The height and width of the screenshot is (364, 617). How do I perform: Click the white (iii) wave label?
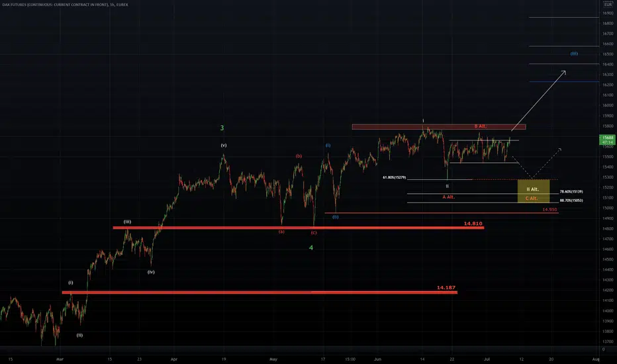point(128,222)
